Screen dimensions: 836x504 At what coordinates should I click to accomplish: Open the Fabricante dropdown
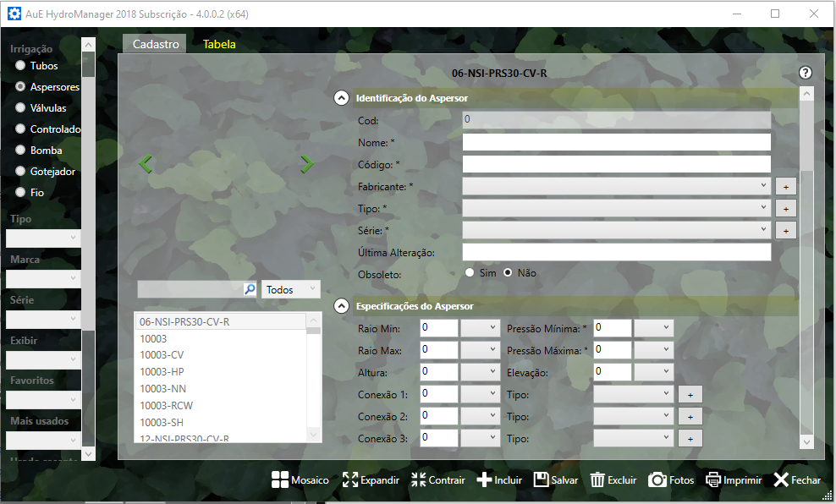point(616,185)
